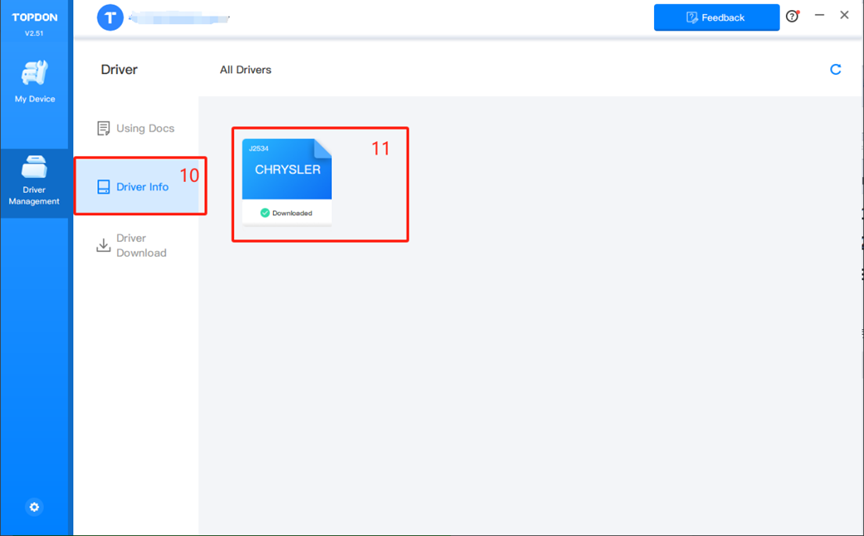Open My Device section

[35, 82]
